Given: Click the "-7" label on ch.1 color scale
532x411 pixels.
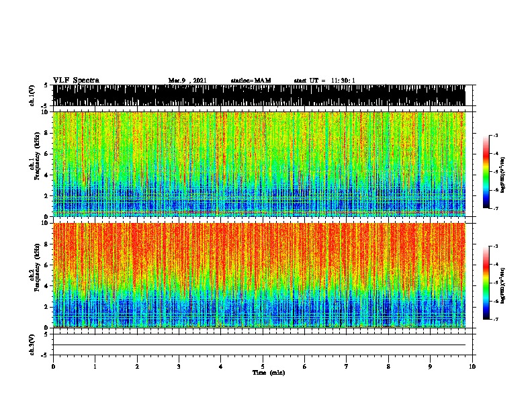Looking at the screenshot, I should [495, 208].
